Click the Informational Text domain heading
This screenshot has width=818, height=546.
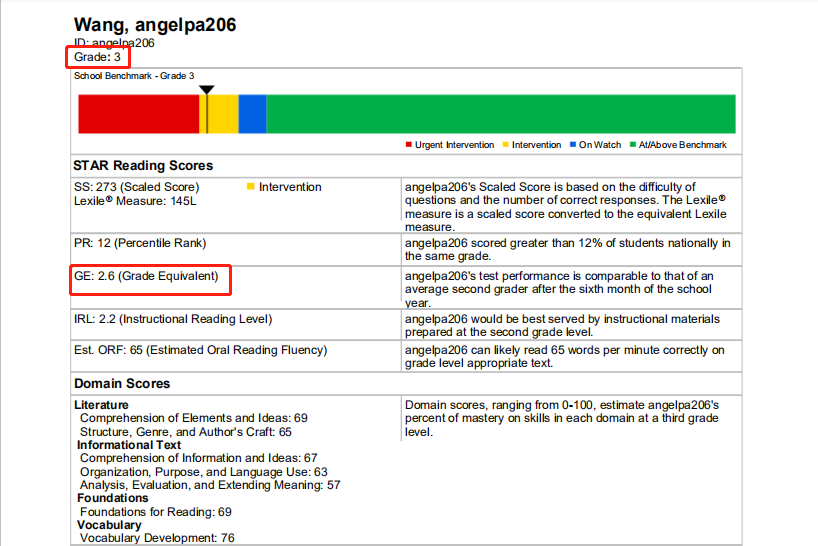[129, 445]
